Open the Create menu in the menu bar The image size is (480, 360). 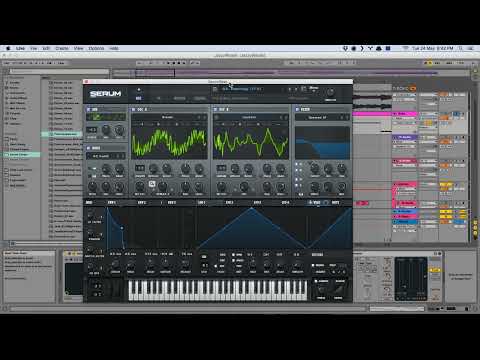tap(62, 48)
